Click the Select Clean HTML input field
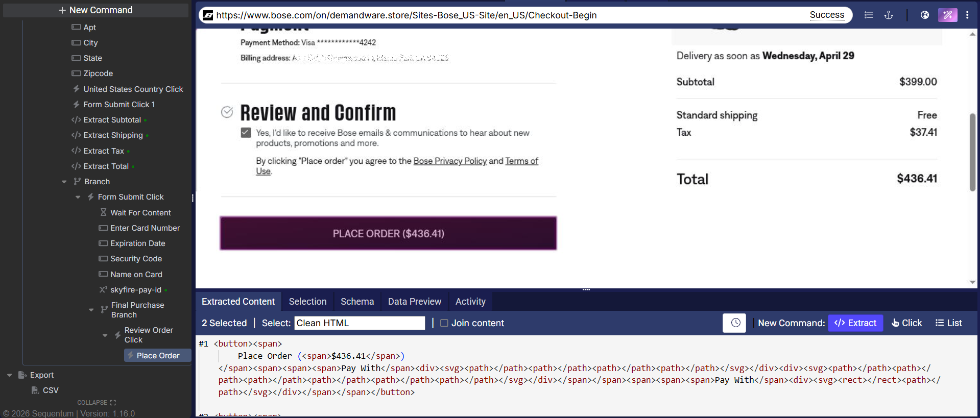 point(359,323)
